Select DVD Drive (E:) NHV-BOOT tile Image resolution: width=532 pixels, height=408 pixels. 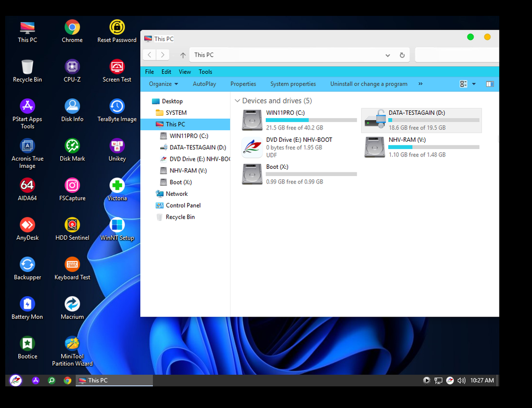(299, 147)
